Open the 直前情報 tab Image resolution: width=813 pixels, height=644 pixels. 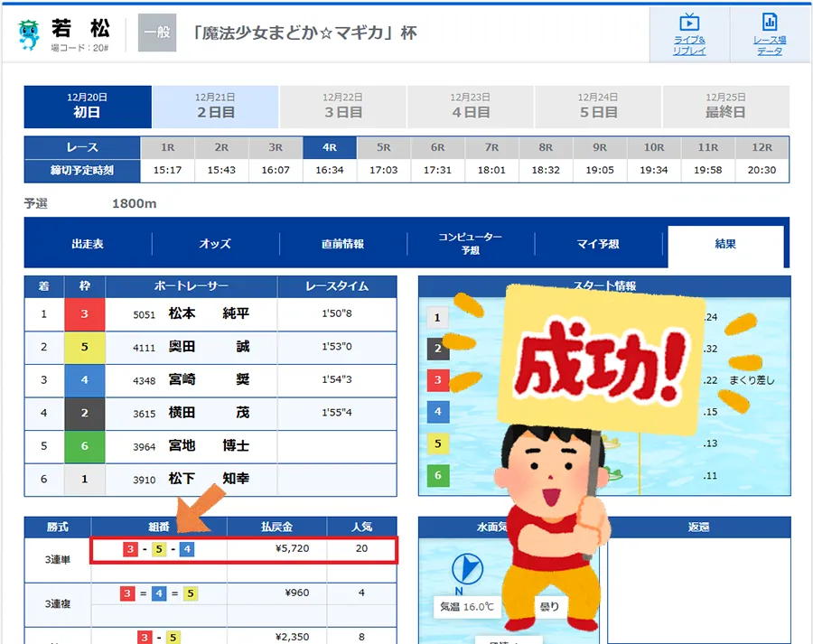point(345,243)
